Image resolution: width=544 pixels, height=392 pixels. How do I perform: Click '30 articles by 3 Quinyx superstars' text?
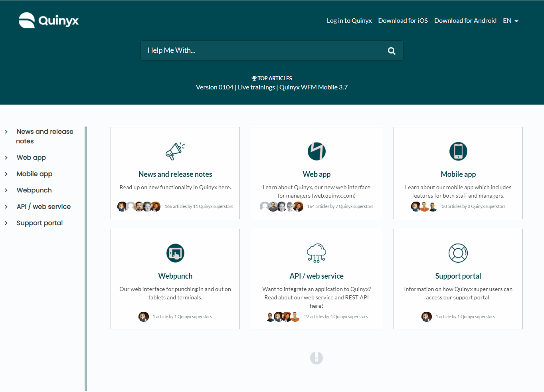pos(473,206)
